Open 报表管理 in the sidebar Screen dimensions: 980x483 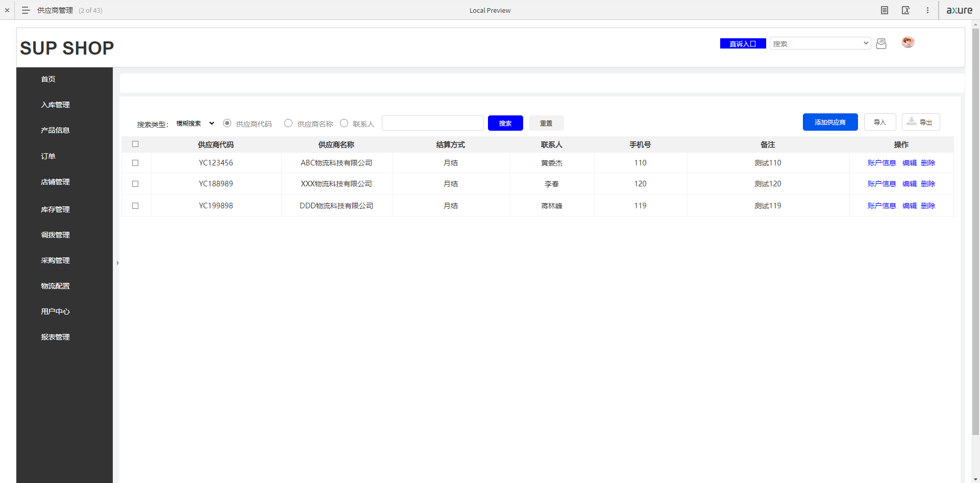(55, 337)
